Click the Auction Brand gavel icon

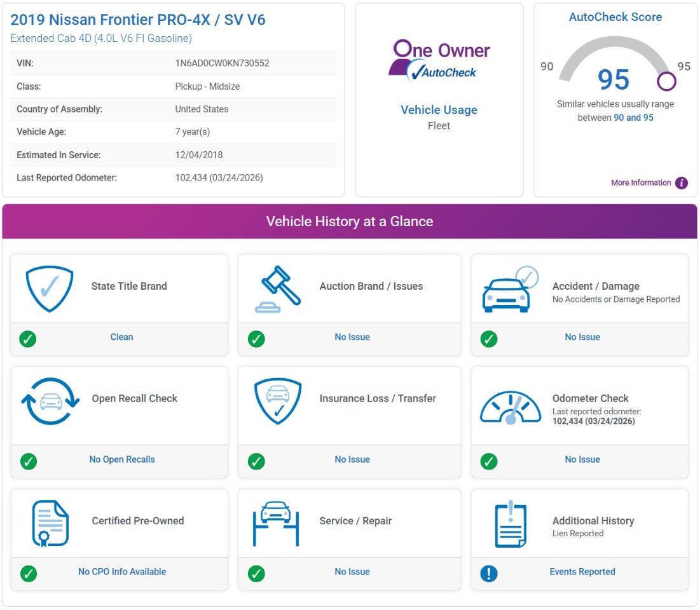pyautogui.click(x=278, y=288)
